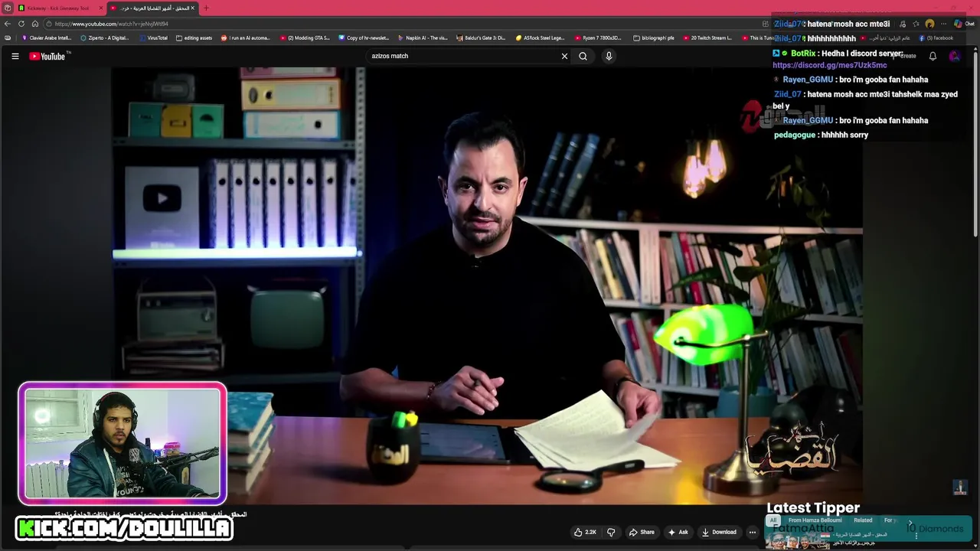Select the 'All' related-videos chip
The width and height of the screenshot is (980, 551).
pyautogui.click(x=773, y=520)
